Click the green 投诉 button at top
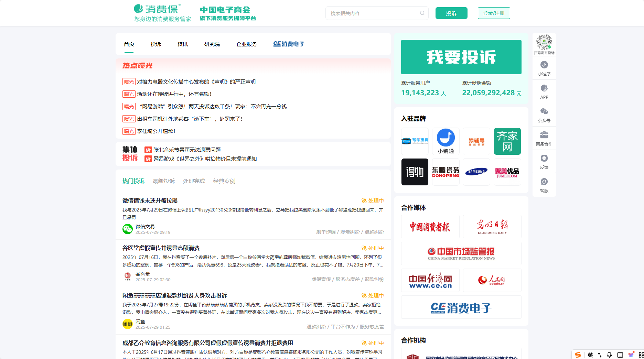 click(x=451, y=13)
